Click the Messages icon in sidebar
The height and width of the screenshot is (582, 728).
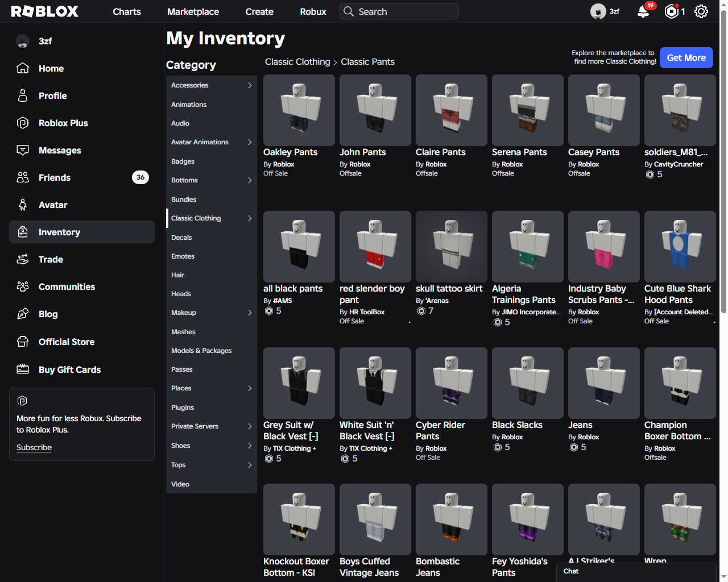(x=23, y=150)
